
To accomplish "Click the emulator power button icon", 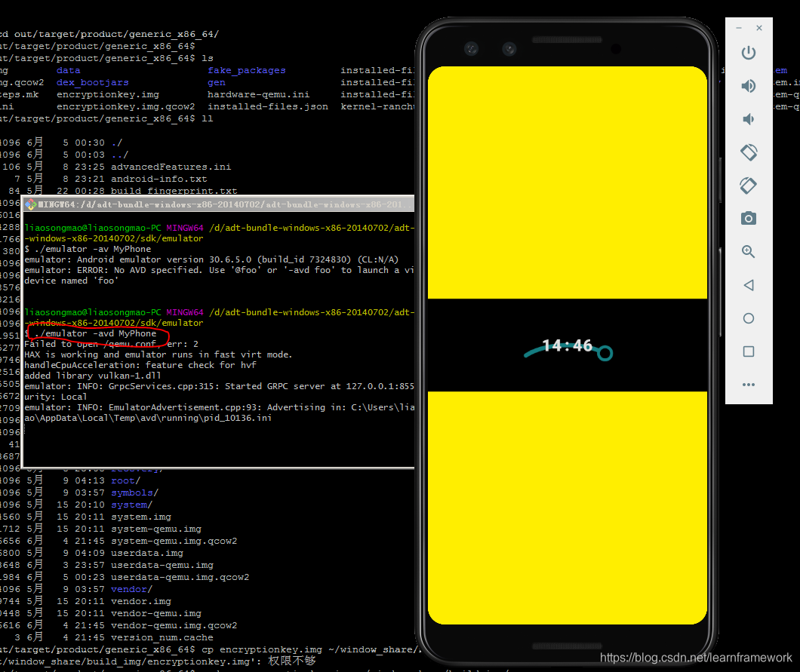I will coord(749,53).
